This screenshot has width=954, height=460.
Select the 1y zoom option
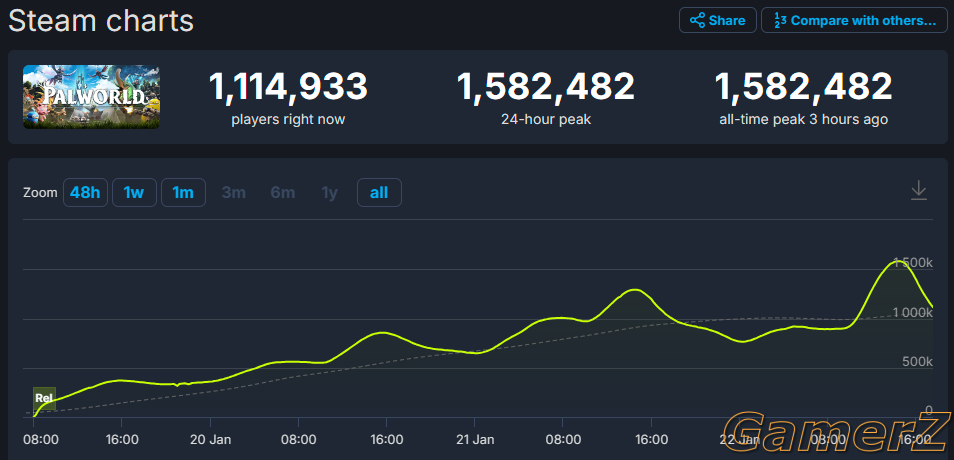329,193
